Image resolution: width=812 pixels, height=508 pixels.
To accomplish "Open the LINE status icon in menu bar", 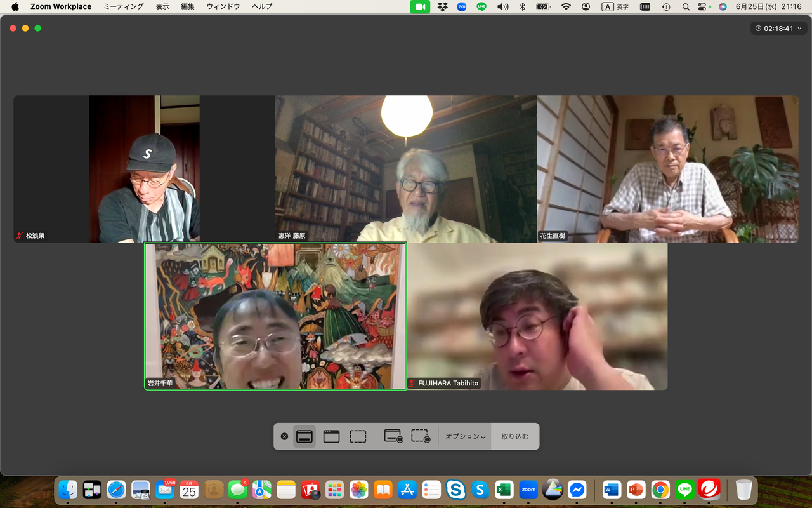I will [x=481, y=6].
